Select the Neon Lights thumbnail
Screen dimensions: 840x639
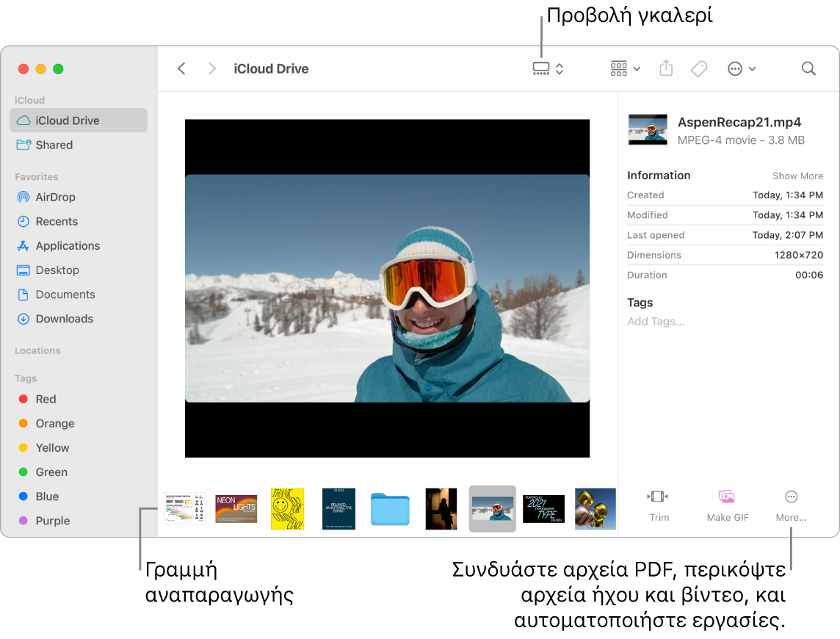tap(236, 508)
